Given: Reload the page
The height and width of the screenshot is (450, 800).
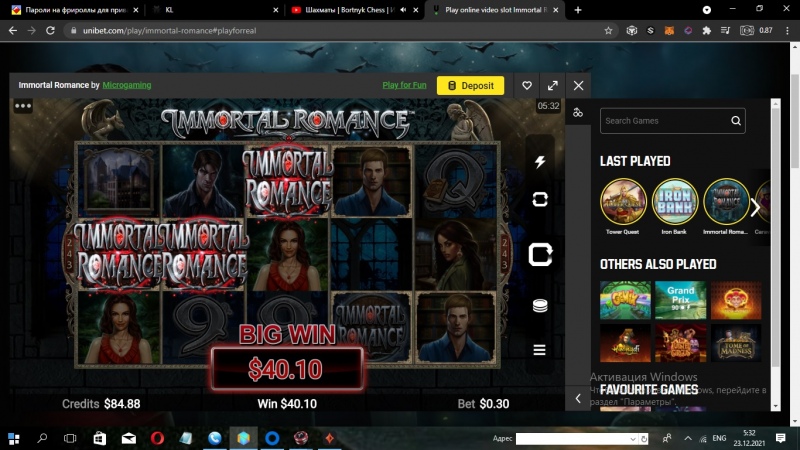Looking at the screenshot, I should [x=50, y=31].
